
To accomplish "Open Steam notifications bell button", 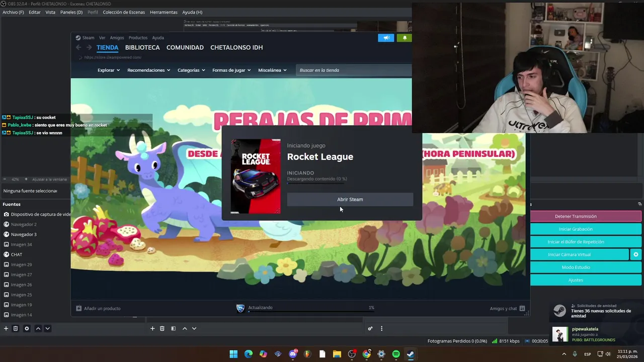I will 405,38.
